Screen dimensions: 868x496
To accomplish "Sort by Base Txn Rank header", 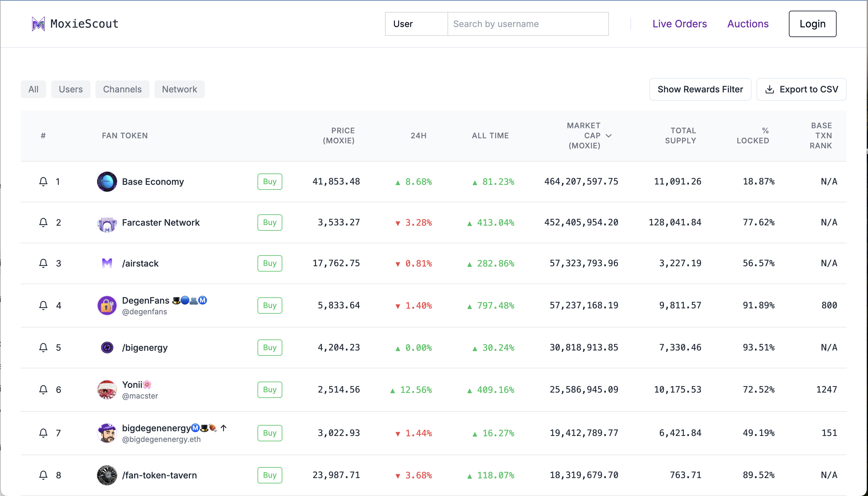I will point(821,135).
